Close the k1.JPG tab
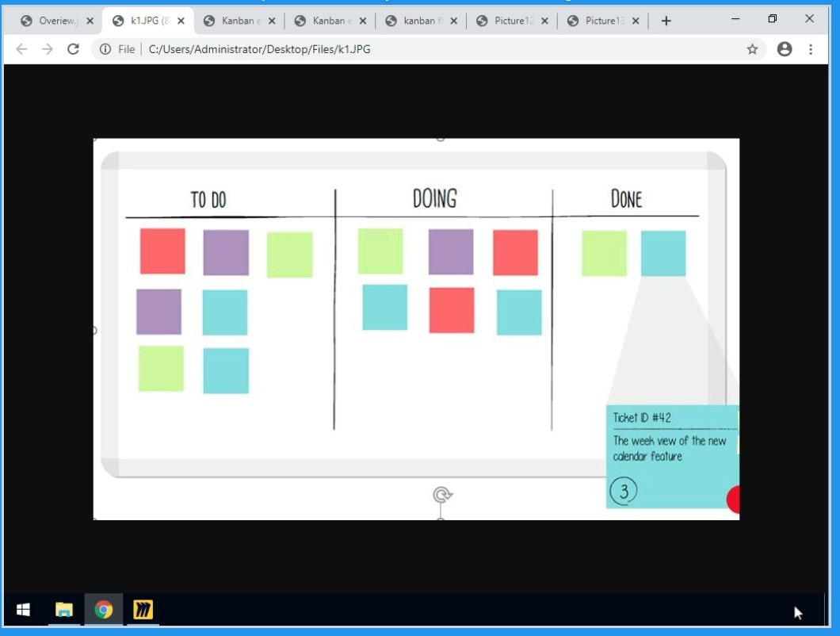The height and width of the screenshot is (636, 840). pos(181,21)
